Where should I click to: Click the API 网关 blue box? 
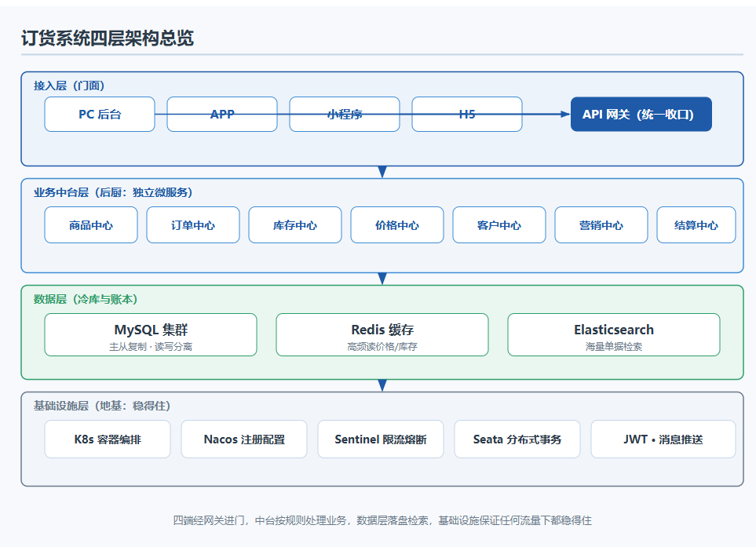[x=641, y=115]
